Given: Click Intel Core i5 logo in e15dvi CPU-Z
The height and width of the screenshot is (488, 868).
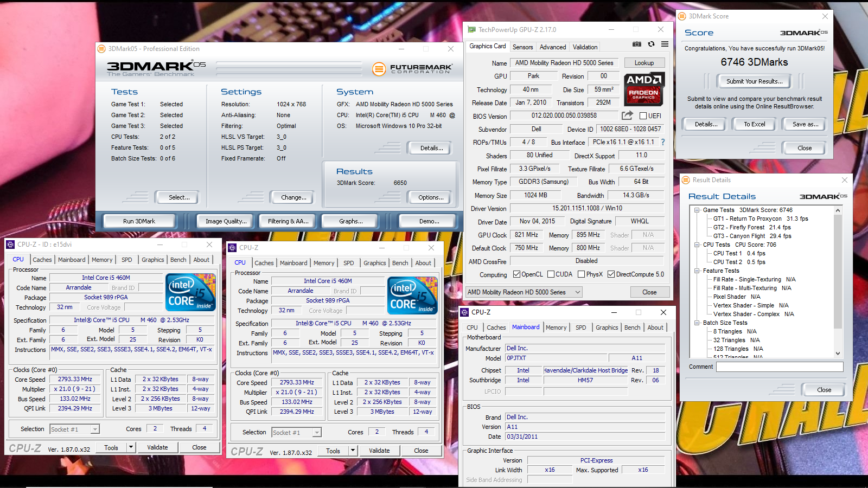Looking at the screenshot, I should click(x=190, y=292).
